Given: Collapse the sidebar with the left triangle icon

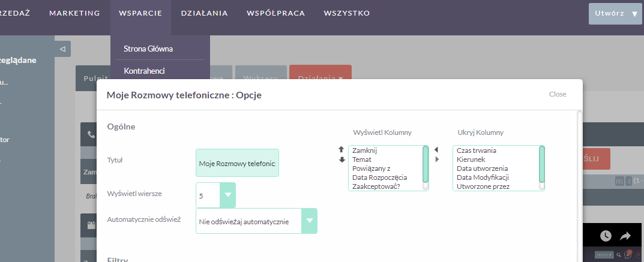Looking at the screenshot, I should (x=62, y=49).
